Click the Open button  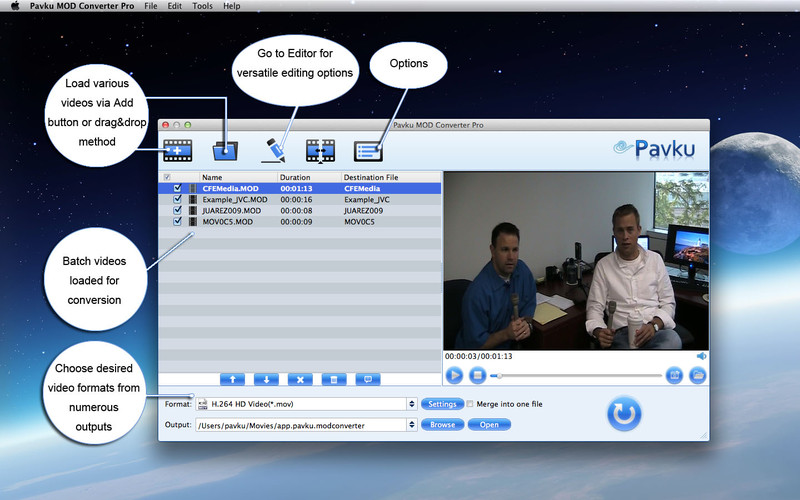(x=489, y=424)
